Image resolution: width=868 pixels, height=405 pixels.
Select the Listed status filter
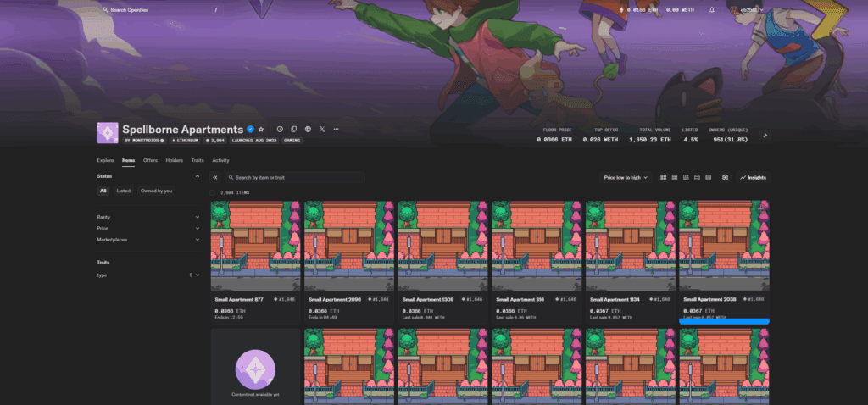pos(124,191)
